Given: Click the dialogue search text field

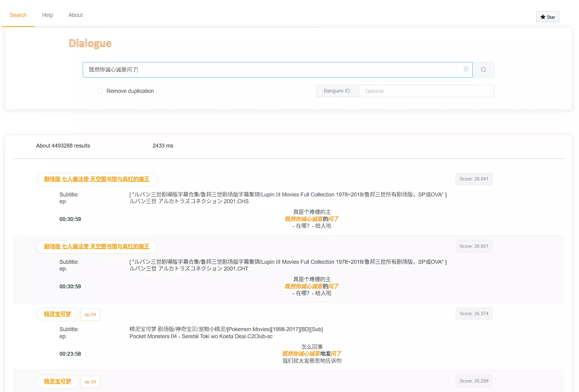Looking at the screenshot, I should tap(274, 70).
